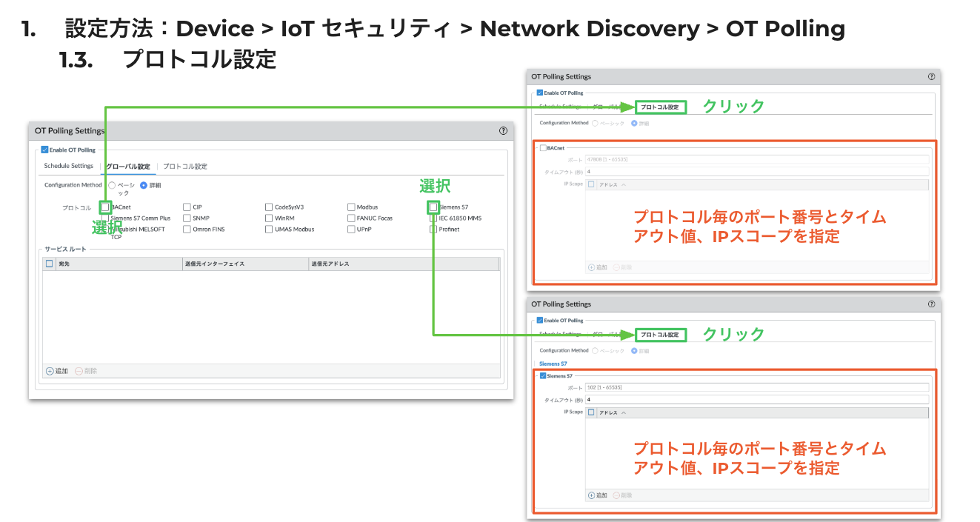Enable the Profinet protocol checkbox
This screenshot has height=522, width=980.
coord(433,230)
